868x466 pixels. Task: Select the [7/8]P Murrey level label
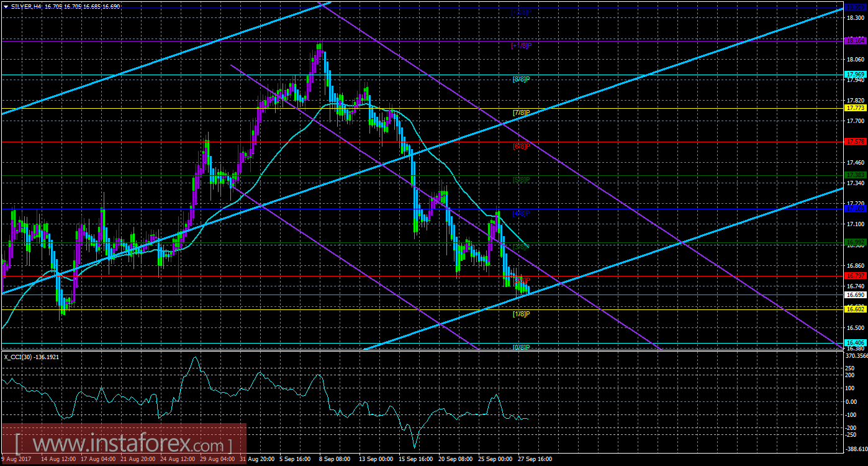tap(521, 112)
